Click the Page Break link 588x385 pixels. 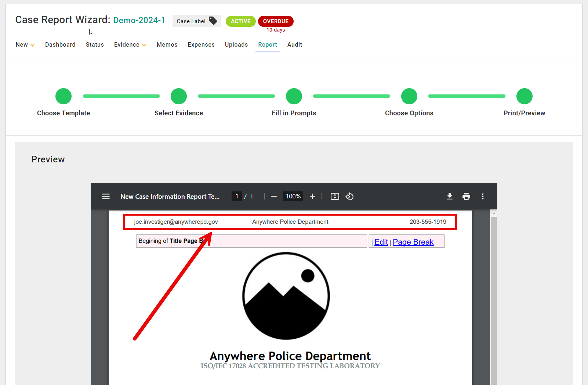413,242
